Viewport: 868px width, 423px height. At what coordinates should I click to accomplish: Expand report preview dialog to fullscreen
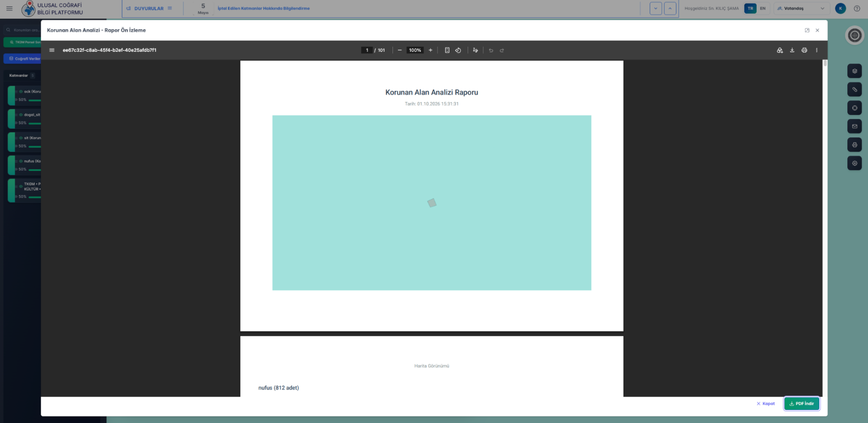(807, 30)
